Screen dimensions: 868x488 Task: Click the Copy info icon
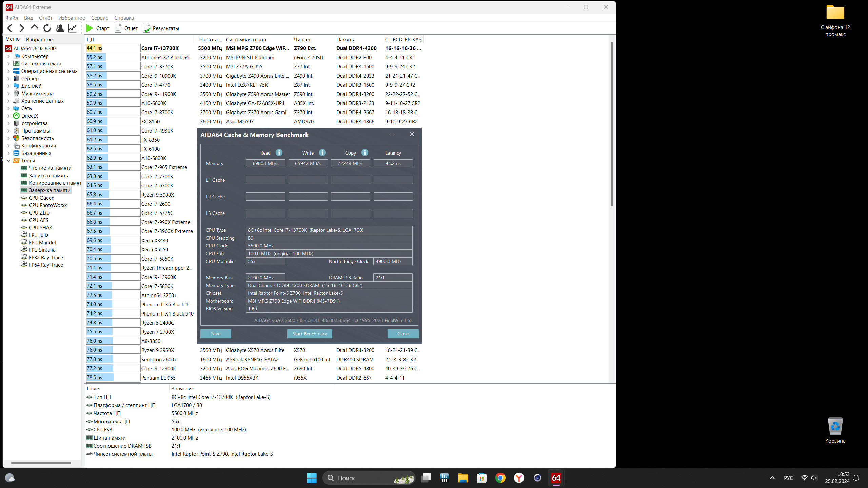(364, 152)
